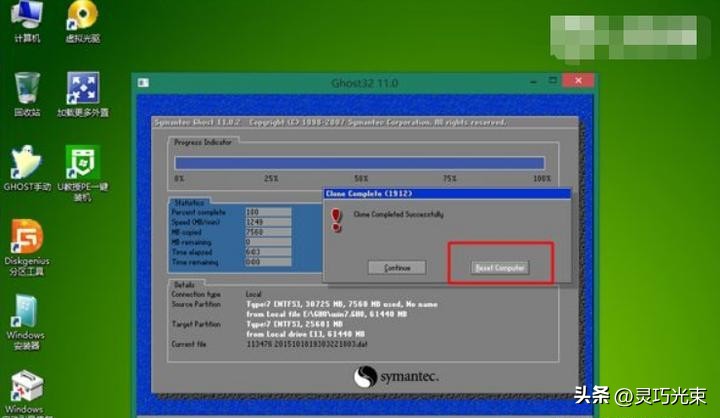The image size is (720, 418).
Task: Click the MB remaining value 0
Action: point(268,242)
